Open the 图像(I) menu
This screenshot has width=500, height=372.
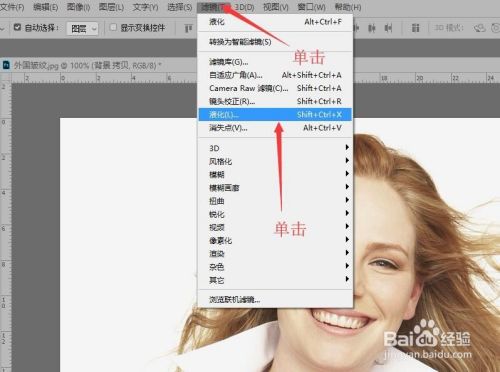[78, 7]
